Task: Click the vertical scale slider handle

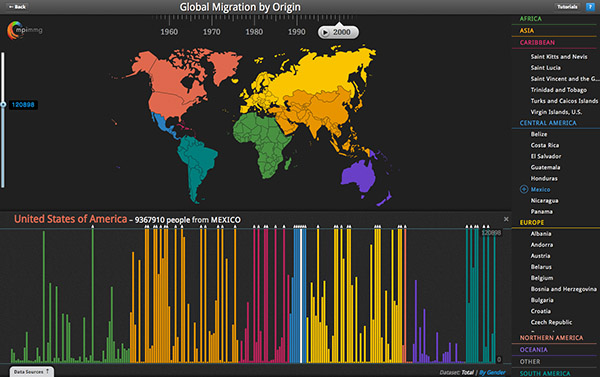Action: tap(3, 104)
